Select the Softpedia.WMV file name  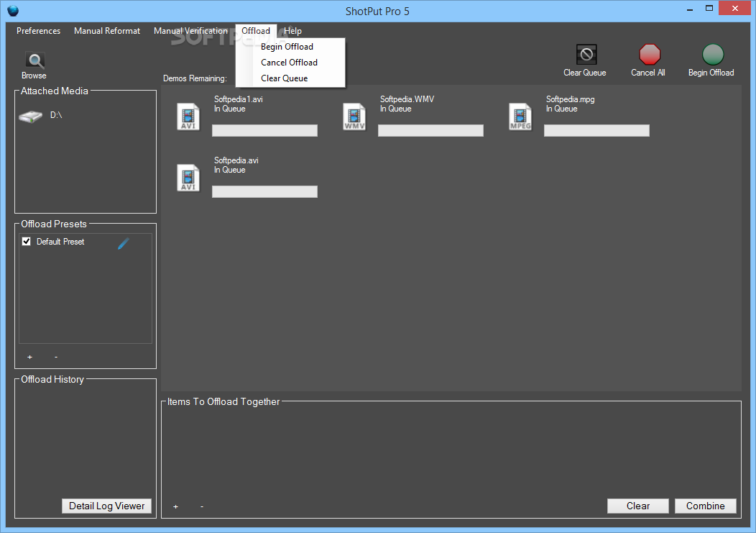[407, 99]
